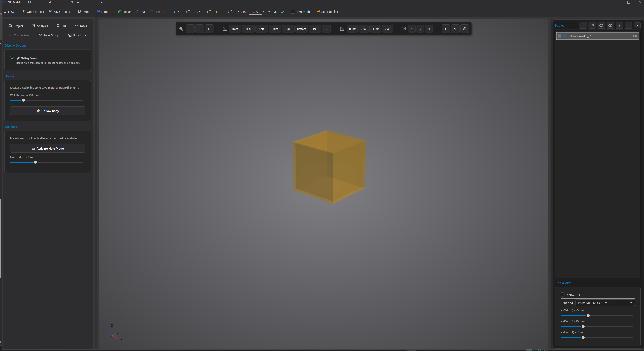Open the Settings menu
The width and height of the screenshot is (644, 351).
pos(76,2)
